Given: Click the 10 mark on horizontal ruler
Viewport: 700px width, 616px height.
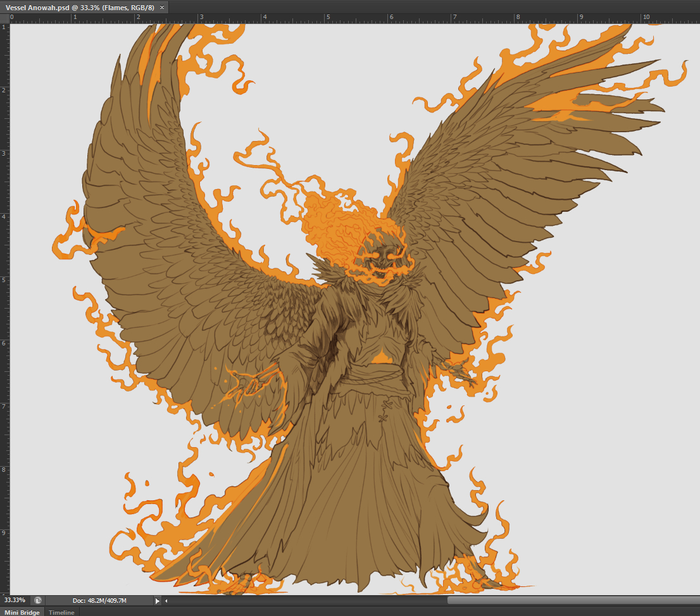Looking at the screenshot, I should click(645, 18).
